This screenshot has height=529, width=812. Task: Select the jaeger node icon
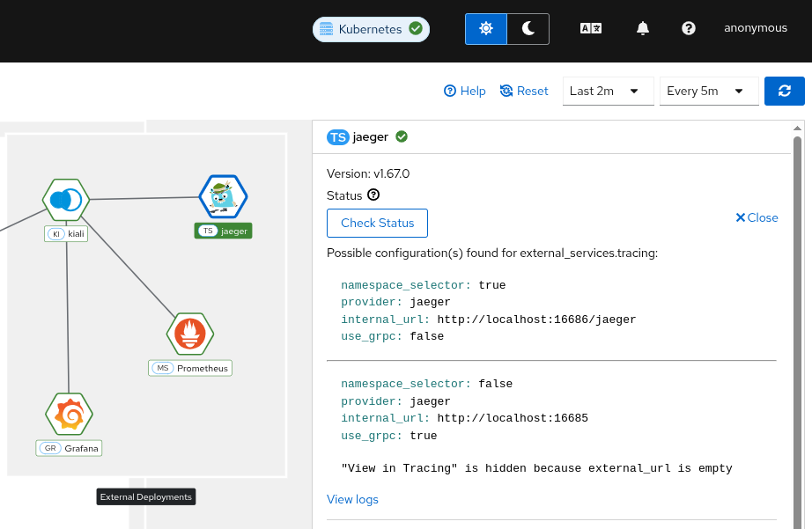click(223, 196)
